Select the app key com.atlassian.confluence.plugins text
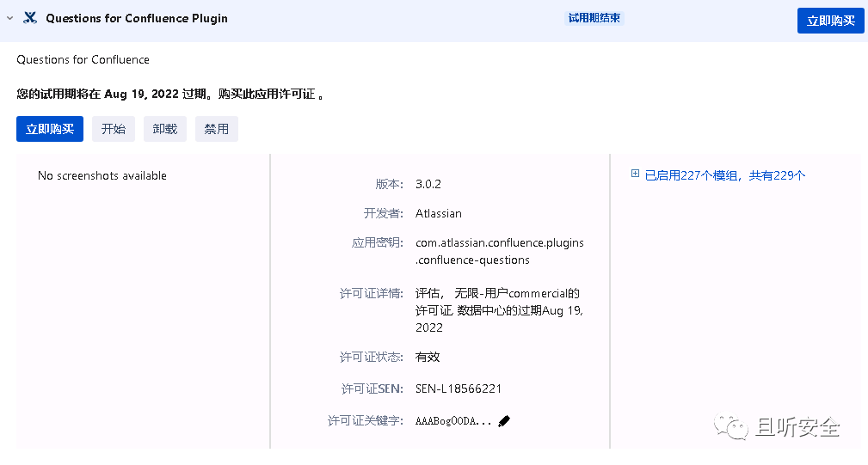The height and width of the screenshot is (465, 868). tap(499, 242)
